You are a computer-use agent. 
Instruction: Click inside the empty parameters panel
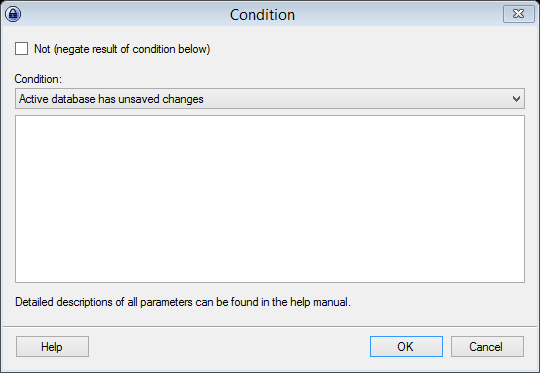click(270, 199)
